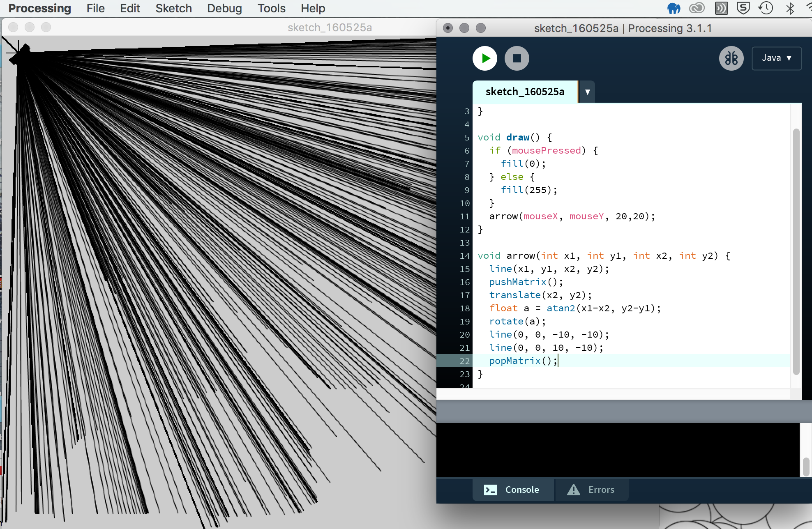This screenshot has height=529, width=812.
Task: Open Time Machine menu bar icon
Action: 766,8
